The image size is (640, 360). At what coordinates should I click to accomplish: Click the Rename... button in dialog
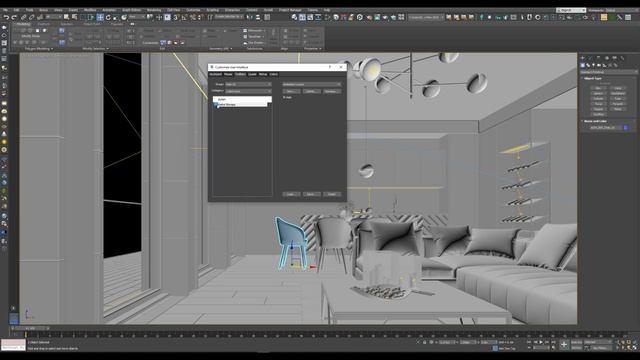(x=331, y=91)
